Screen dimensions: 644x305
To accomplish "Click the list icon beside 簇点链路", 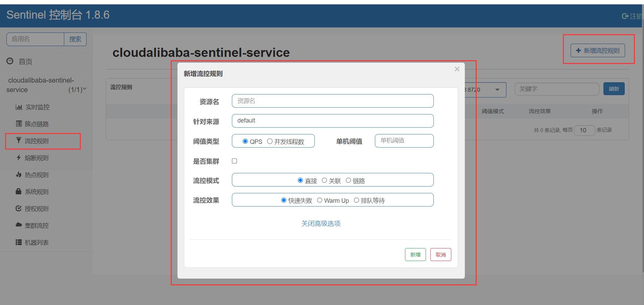I will [19, 124].
